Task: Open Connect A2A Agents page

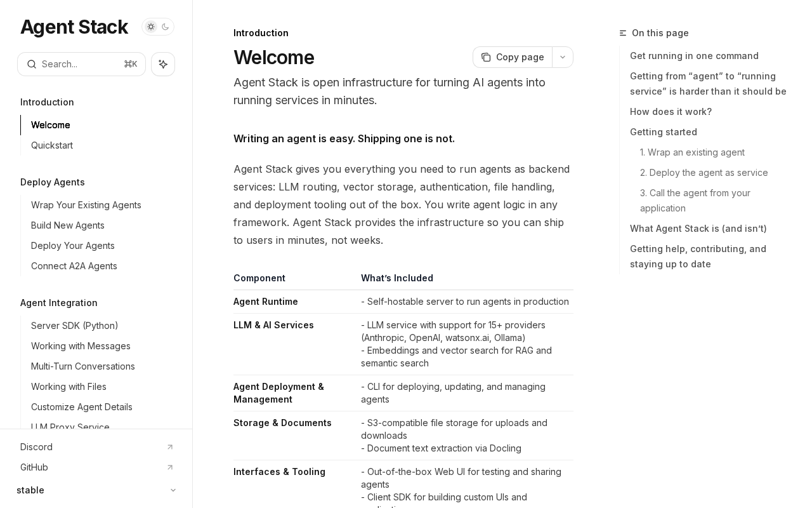Action: click(74, 266)
